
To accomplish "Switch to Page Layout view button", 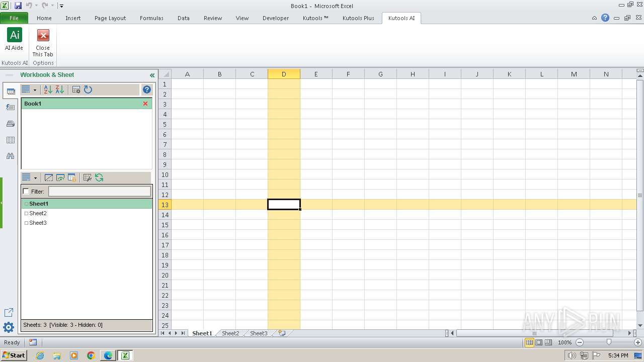I will (x=539, y=342).
